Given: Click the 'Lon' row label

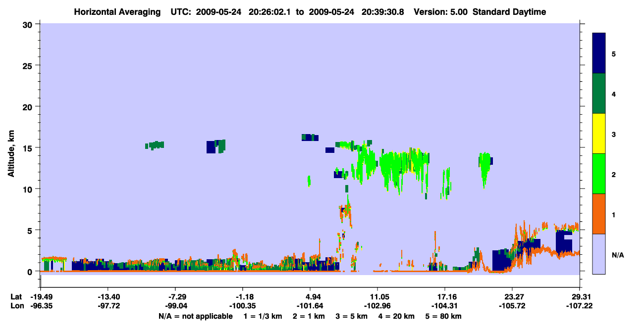Looking at the screenshot, I should pyautogui.click(x=16, y=306).
